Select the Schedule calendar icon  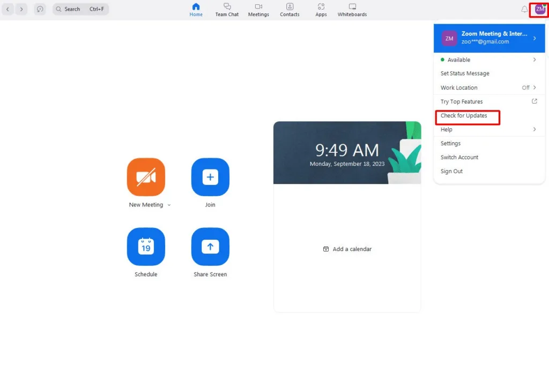pos(146,247)
